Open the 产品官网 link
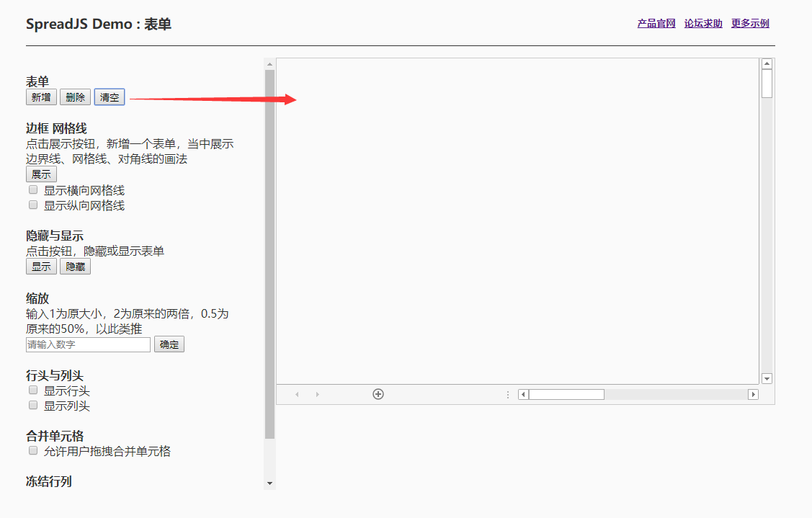This screenshot has height=518, width=812. pos(656,23)
